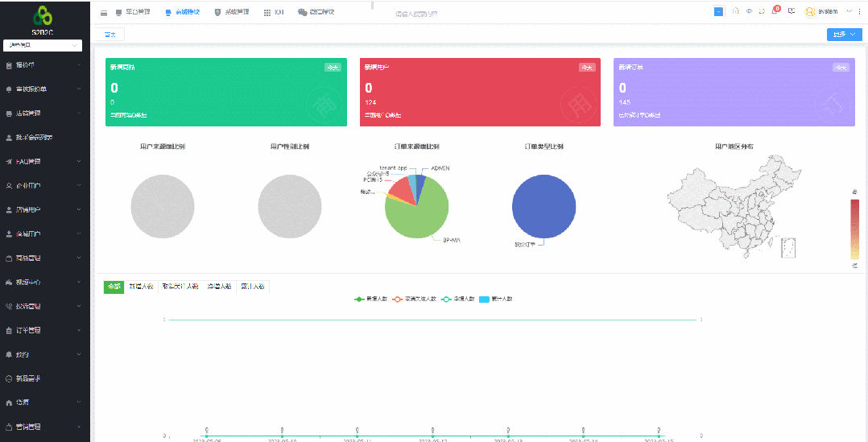Click the bell icon next to 审核报价单
The width and height of the screenshot is (868, 442).
click(8, 89)
